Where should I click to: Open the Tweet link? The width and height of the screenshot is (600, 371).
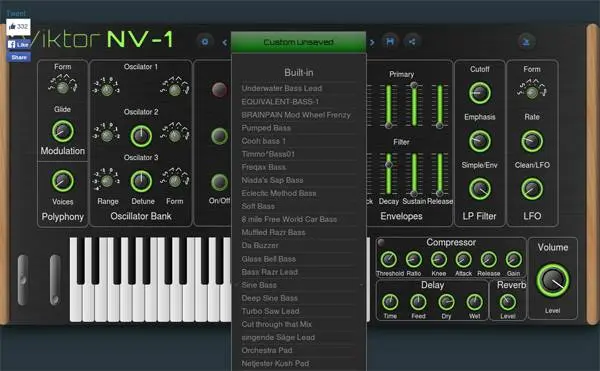[x=16, y=13]
